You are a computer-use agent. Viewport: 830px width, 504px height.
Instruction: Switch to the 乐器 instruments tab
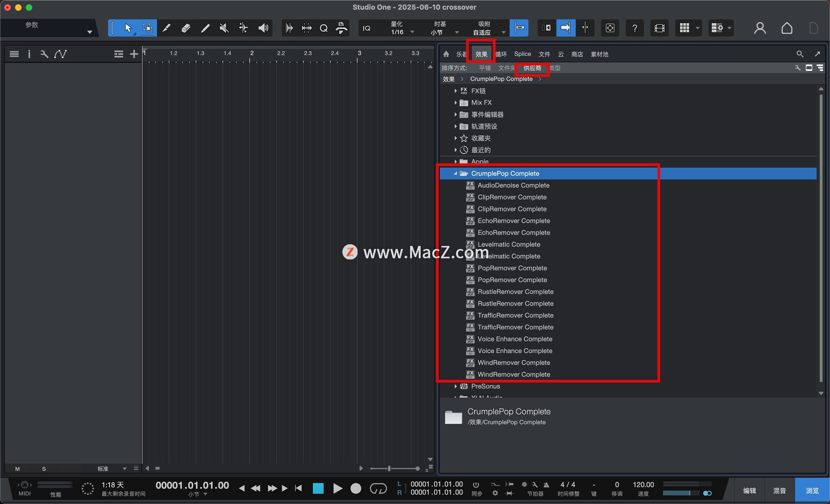click(x=461, y=54)
